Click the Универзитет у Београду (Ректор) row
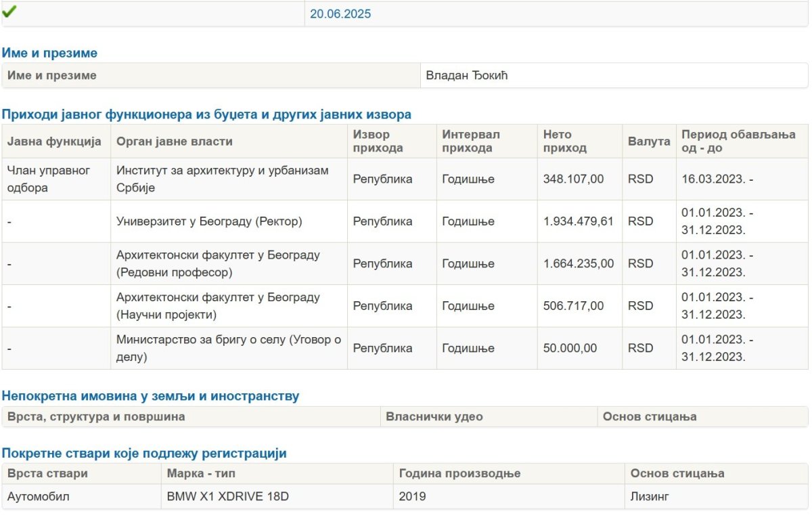The height and width of the screenshot is (526, 812). point(209,221)
